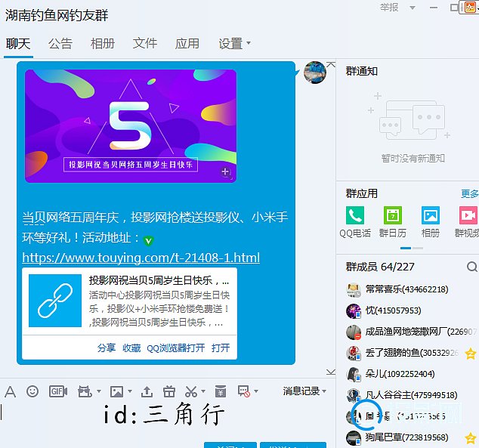Click the upload file icon

click(x=147, y=391)
